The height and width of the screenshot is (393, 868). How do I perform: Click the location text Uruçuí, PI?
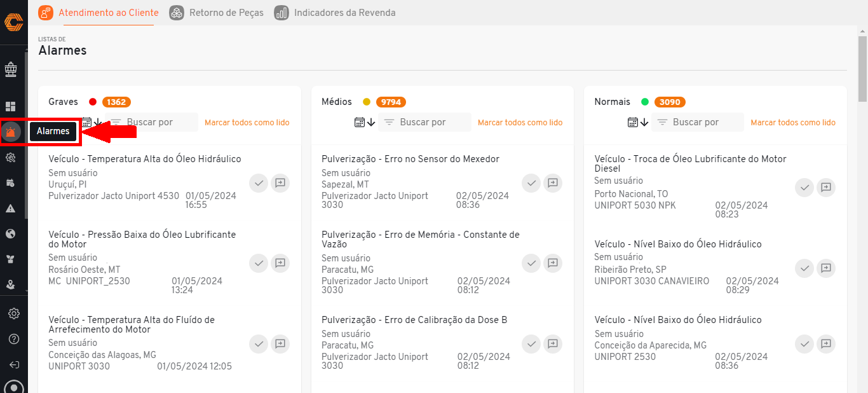(68, 184)
